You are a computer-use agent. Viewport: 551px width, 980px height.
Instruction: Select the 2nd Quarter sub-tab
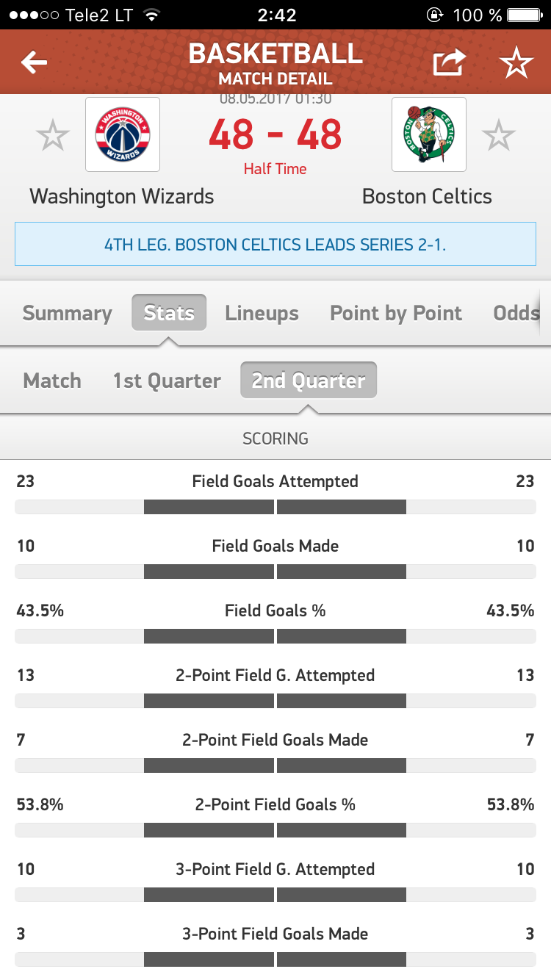click(x=309, y=381)
